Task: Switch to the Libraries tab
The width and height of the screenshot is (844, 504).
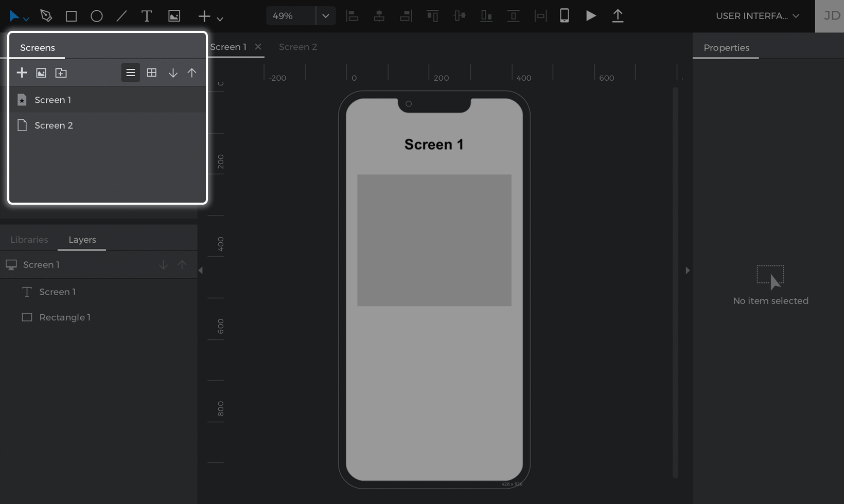Action: [x=29, y=240]
